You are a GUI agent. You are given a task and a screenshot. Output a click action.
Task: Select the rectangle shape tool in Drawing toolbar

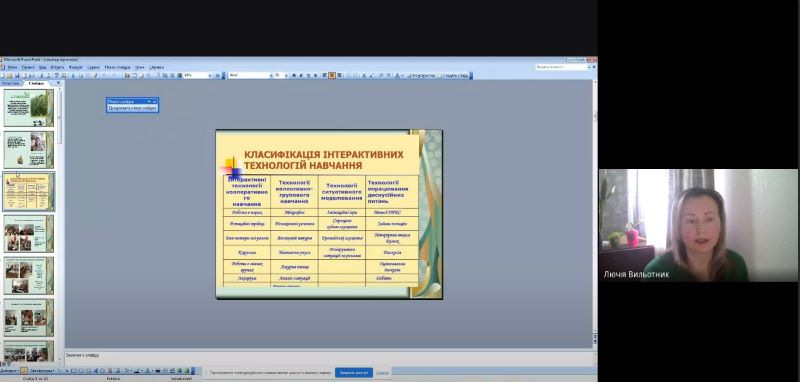point(74,370)
